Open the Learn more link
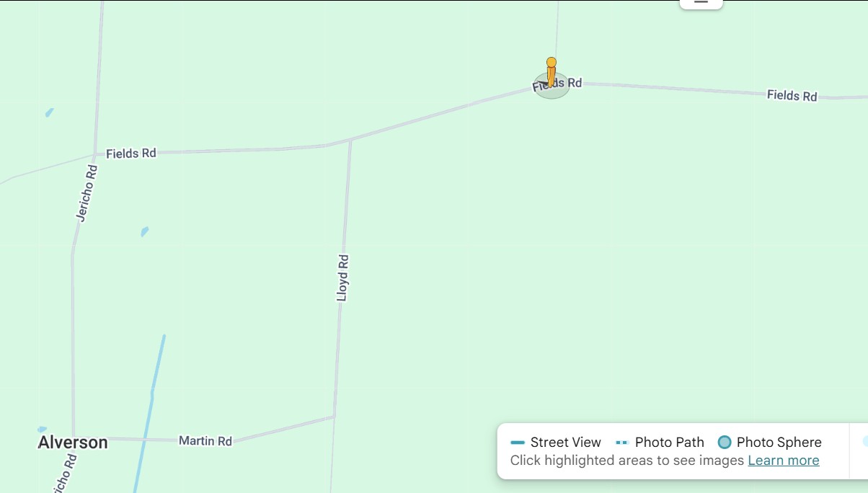This screenshot has width=868, height=493. [784, 461]
